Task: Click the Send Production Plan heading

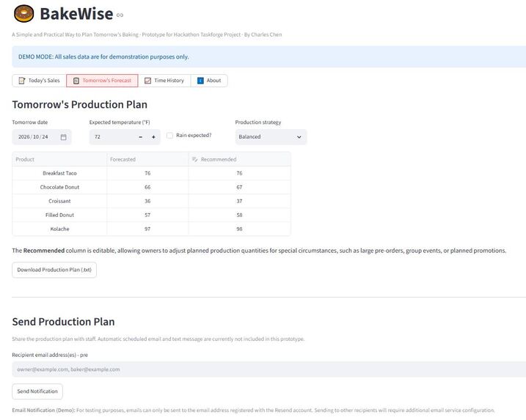Action: [63, 322]
